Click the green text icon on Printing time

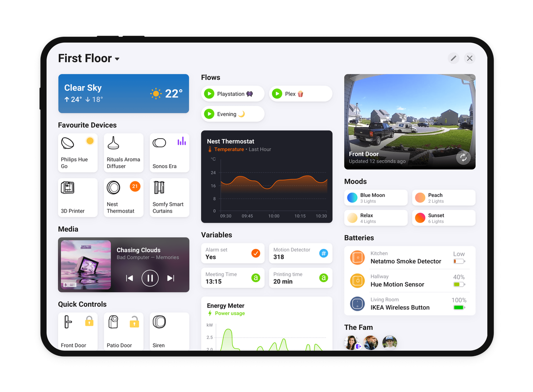324,278
